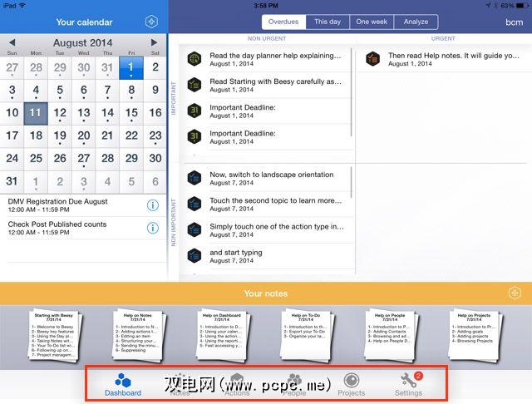Open 'Then read Help notes' urgent item
The height and width of the screenshot is (404, 532).
click(x=446, y=59)
